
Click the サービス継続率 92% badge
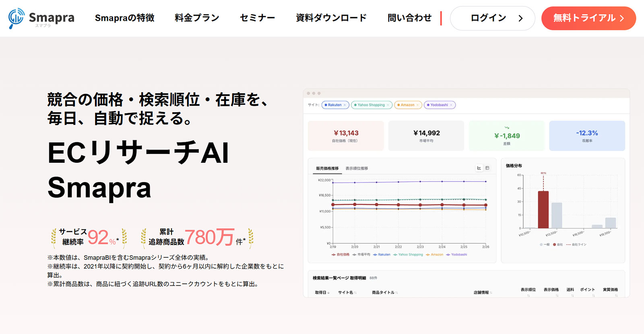click(89, 237)
